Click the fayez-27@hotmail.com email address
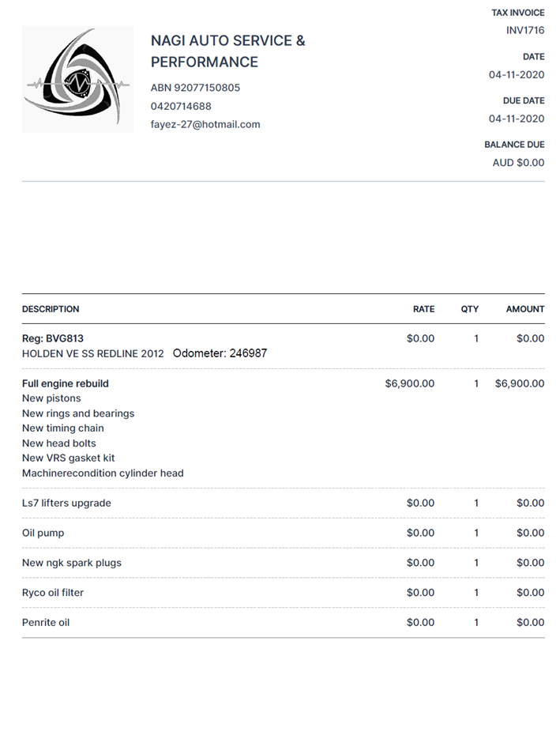Screen dimensions: 560x743 (x=205, y=124)
